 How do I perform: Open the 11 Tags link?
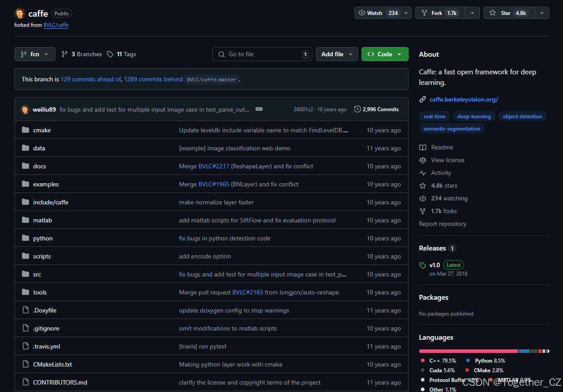122,54
